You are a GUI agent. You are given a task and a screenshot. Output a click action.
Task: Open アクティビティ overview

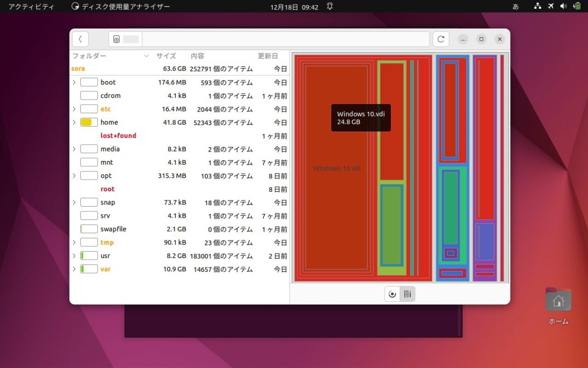click(x=31, y=7)
